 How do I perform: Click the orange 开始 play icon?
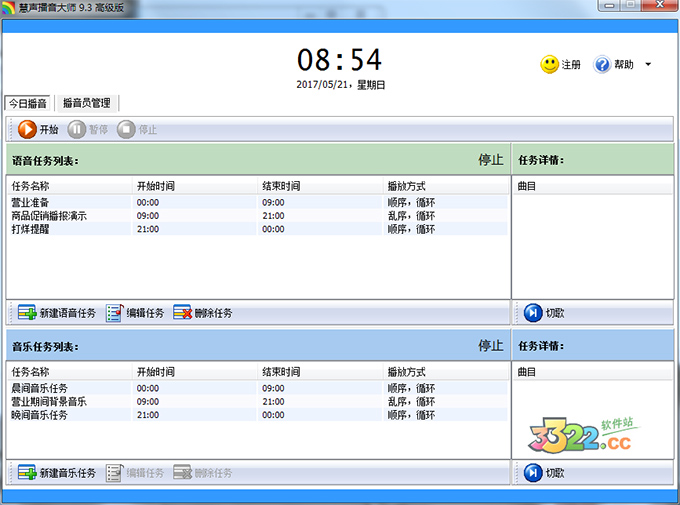(x=27, y=129)
